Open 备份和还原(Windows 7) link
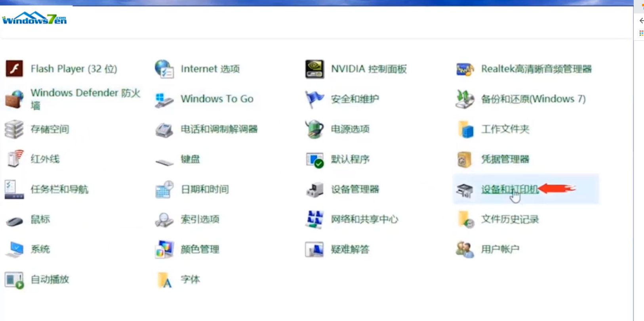This screenshot has height=321, width=644. [x=533, y=99]
